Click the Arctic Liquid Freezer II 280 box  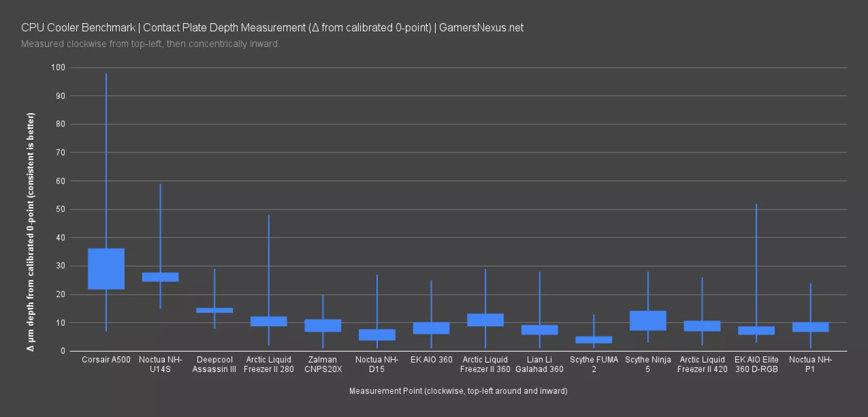[x=269, y=322]
